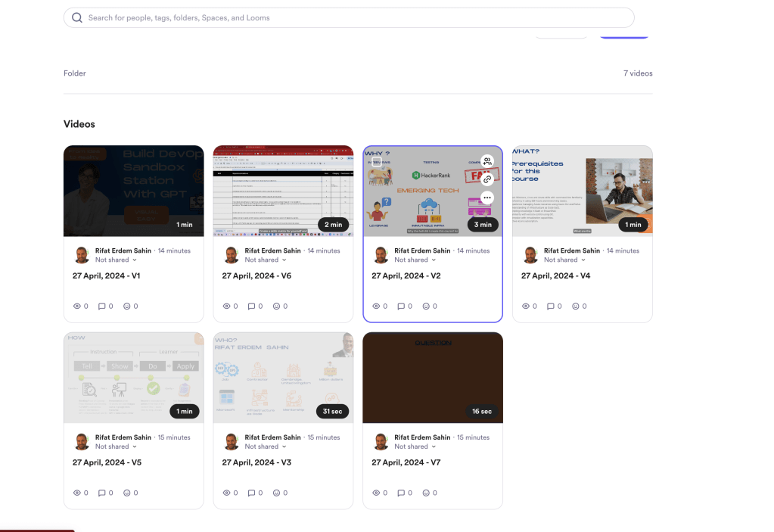Image resolution: width=774 pixels, height=532 pixels.
Task: Click the comments icon on V2 card
Action: tap(401, 306)
